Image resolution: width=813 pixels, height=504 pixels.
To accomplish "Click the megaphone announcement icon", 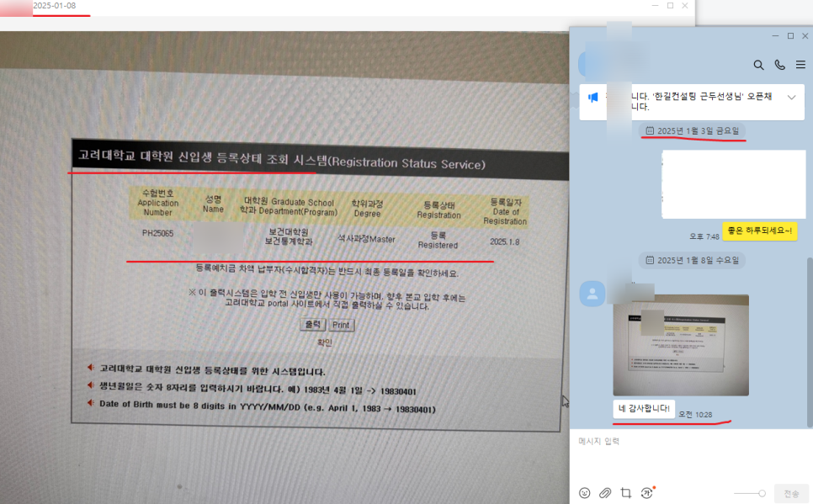I will click(x=593, y=97).
